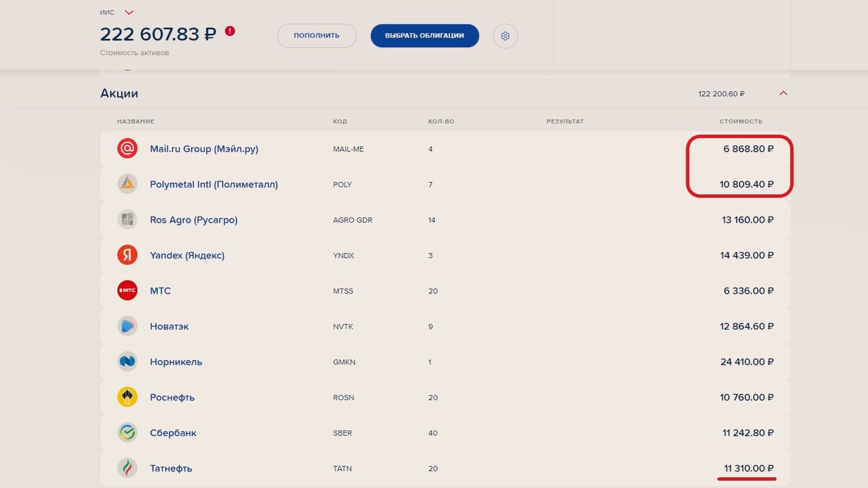Click the Норникель logo icon
Image resolution: width=868 pixels, height=488 pixels.
(x=127, y=361)
